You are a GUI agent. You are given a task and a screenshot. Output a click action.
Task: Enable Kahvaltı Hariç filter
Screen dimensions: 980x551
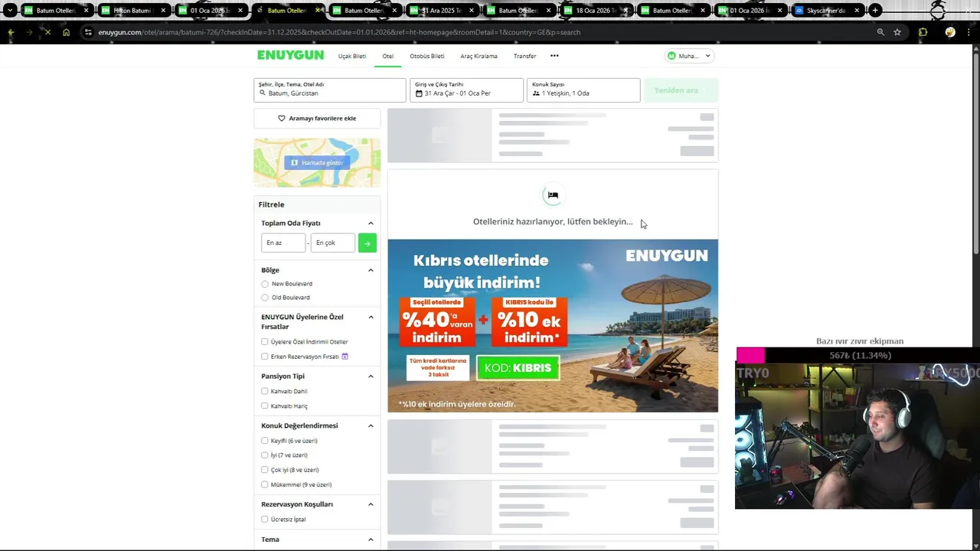[x=265, y=406]
